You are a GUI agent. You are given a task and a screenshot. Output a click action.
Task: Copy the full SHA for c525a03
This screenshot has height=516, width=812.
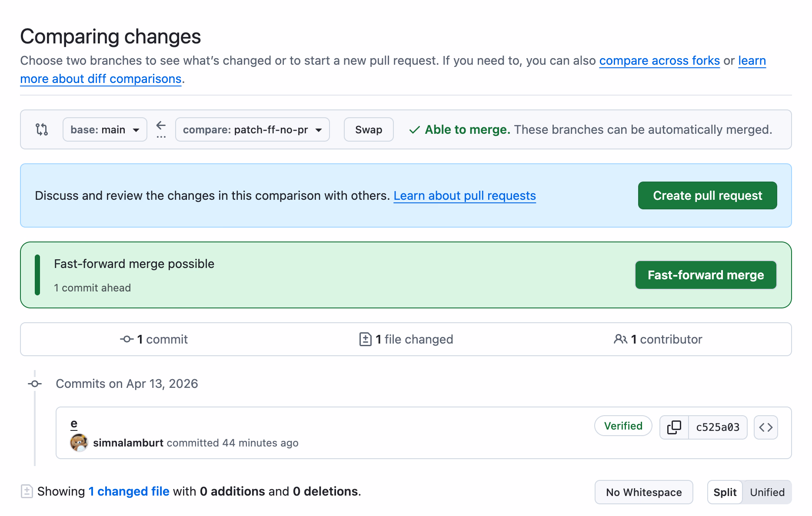tap(674, 427)
